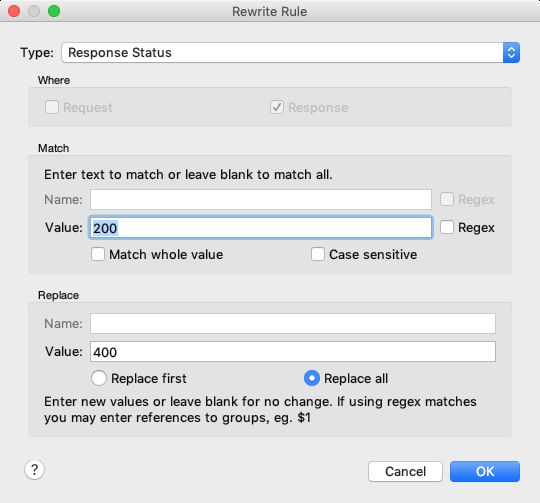This screenshot has width=540, height=503.
Task: Open the help question mark button
Action: point(34,470)
